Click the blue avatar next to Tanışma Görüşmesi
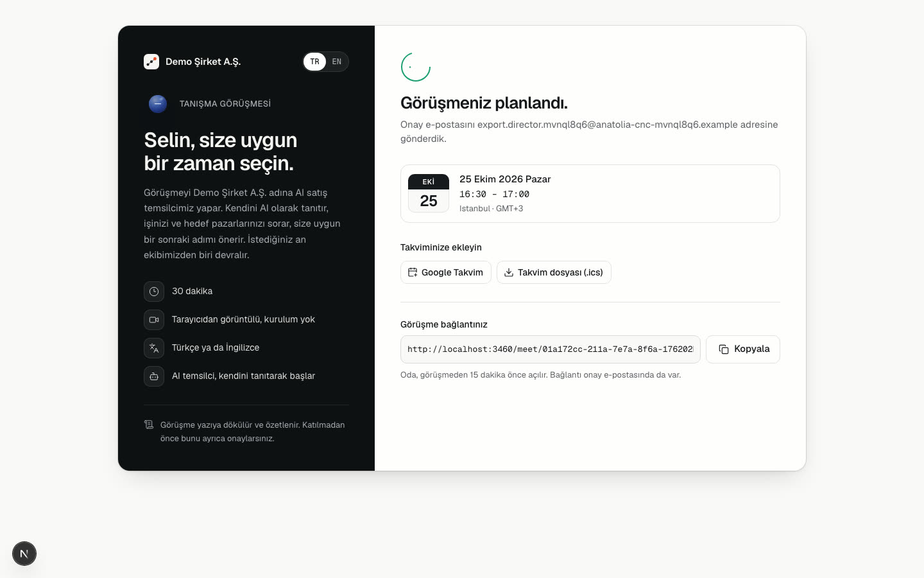 pyautogui.click(x=158, y=103)
